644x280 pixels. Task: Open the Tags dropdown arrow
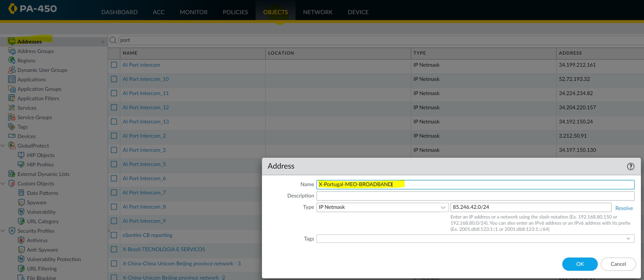click(628, 239)
